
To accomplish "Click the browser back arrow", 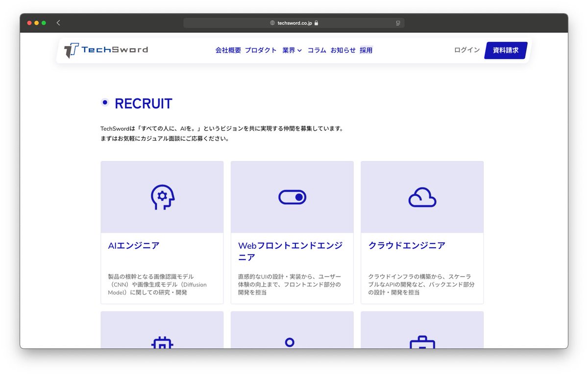I will (x=58, y=23).
